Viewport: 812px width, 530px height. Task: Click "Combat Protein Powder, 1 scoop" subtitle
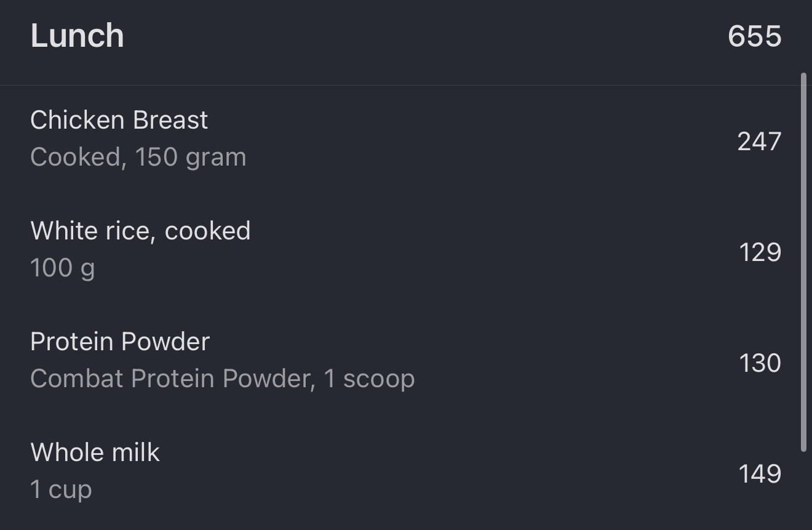coord(222,379)
